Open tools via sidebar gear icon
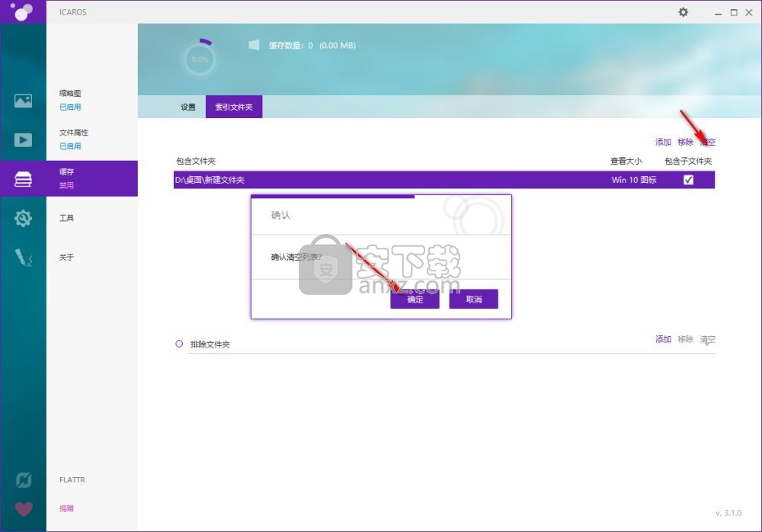Image resolution: width=762 pixels, height=532 pixels. (x=23, y=218)
